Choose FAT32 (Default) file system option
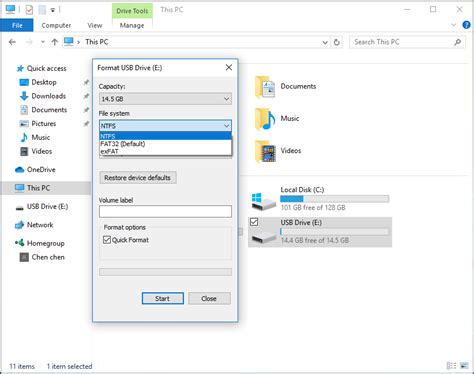Viewport: 474px width, 374px height. (165, 144)
